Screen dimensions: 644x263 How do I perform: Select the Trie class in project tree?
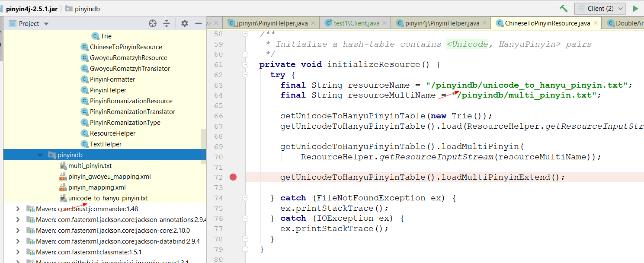click(x=106, y=36)
